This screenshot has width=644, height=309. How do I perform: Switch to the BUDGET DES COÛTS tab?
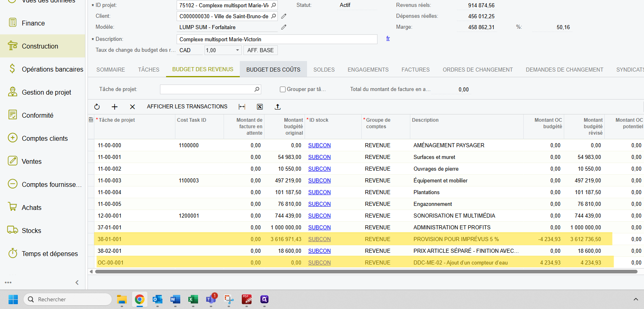pyautogui.click(x=273, y=70)
